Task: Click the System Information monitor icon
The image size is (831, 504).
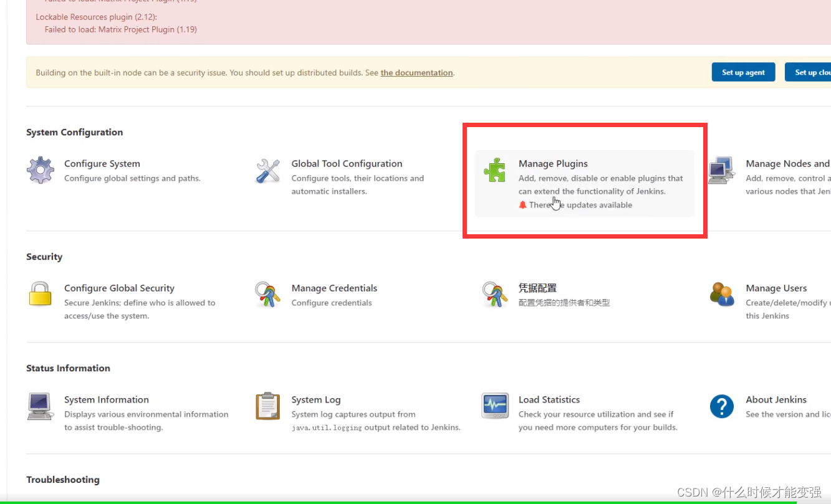Action: [x=40, y=406]
